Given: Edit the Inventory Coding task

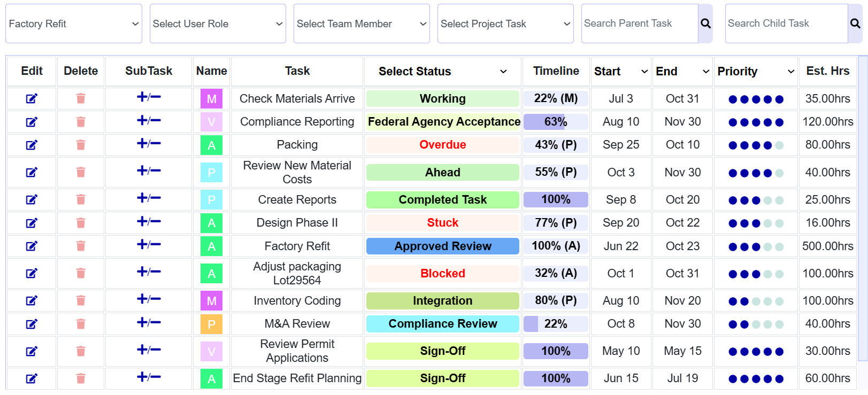Looking at the screenshot, I should (x=32, y=301).
